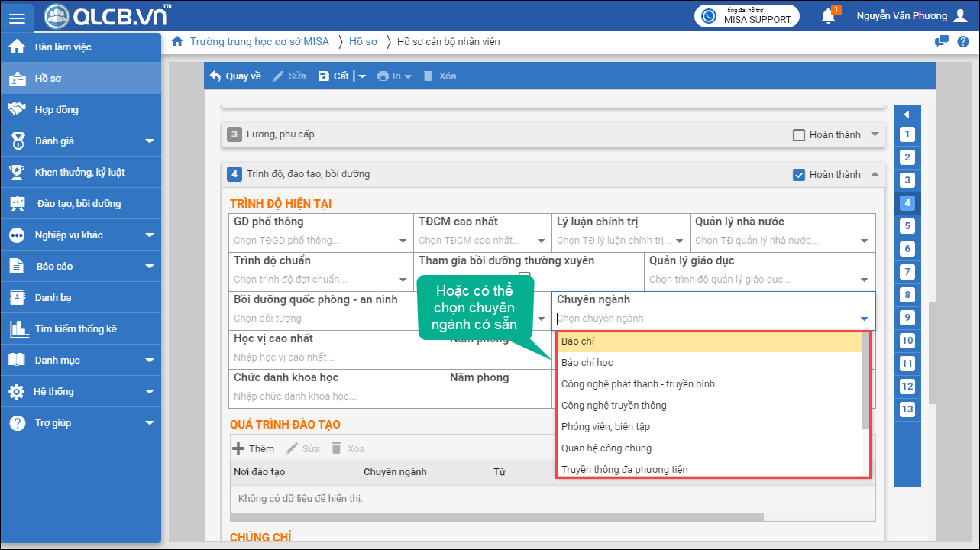This screenshot has height=550, width=980.
Task: Uncheck Hoàn thành for Trình độ, đào tạo
Action: pos(799,175)
